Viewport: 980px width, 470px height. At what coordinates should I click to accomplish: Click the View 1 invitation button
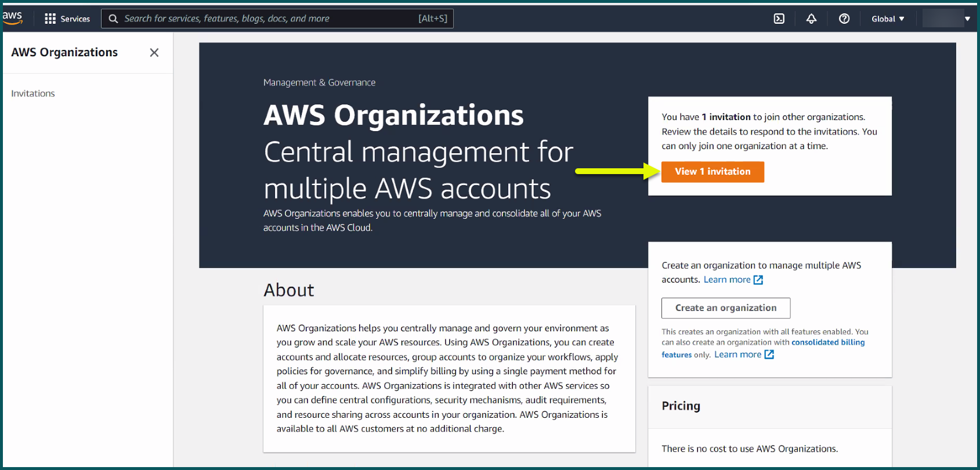pyautogui.click(x=713, y=172)
